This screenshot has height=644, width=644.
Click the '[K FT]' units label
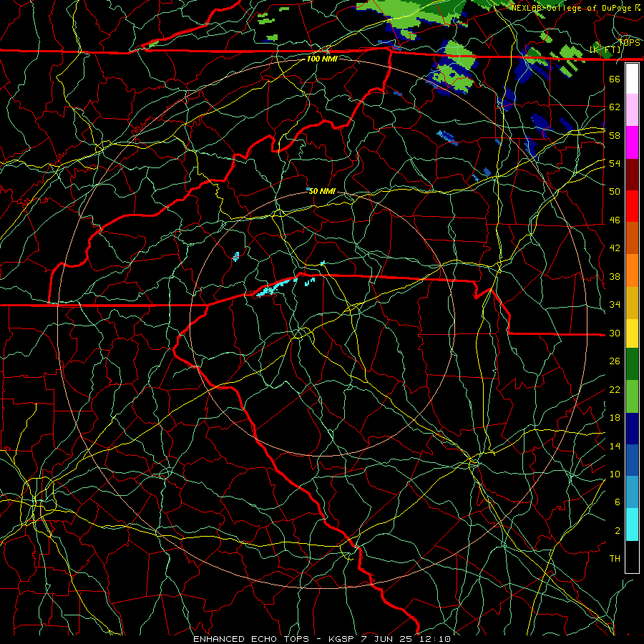click(605, 50)
